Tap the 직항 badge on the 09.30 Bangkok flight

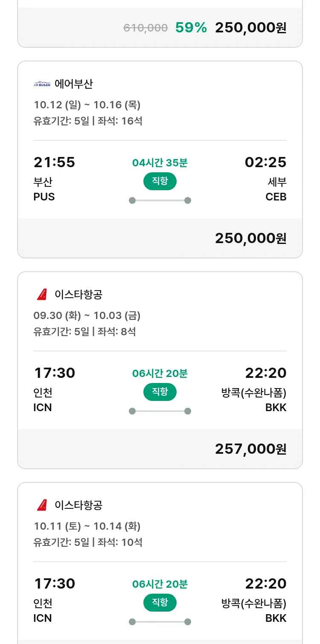tap(160, 392)
